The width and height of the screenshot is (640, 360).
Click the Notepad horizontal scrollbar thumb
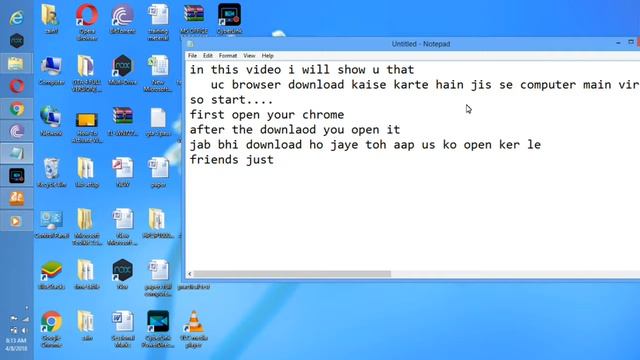tap(292, 273)
